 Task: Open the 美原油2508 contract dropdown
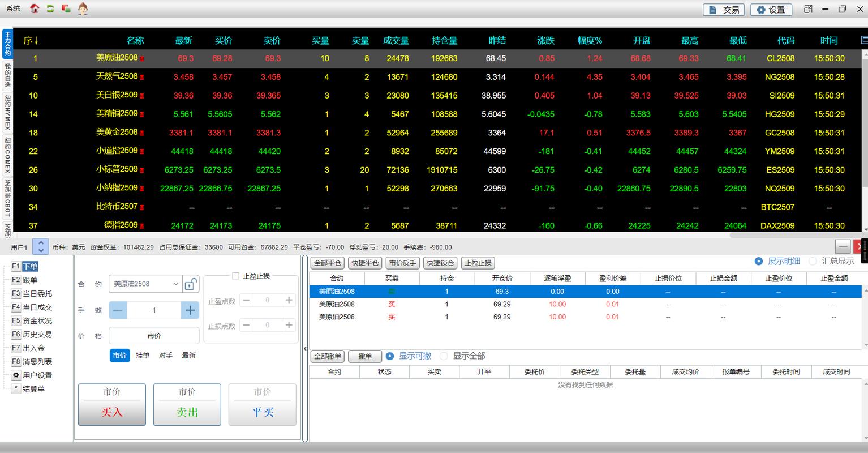point(144,284)
